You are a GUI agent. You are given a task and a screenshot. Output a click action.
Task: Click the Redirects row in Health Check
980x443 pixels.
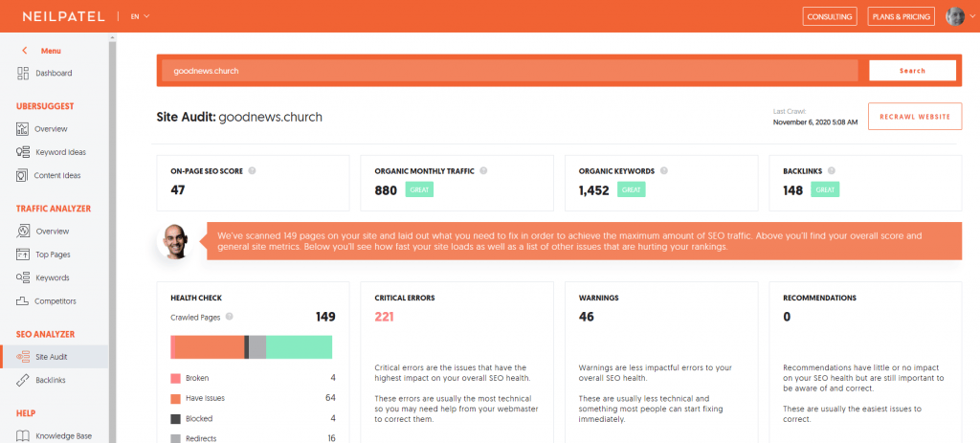(253, 438)
